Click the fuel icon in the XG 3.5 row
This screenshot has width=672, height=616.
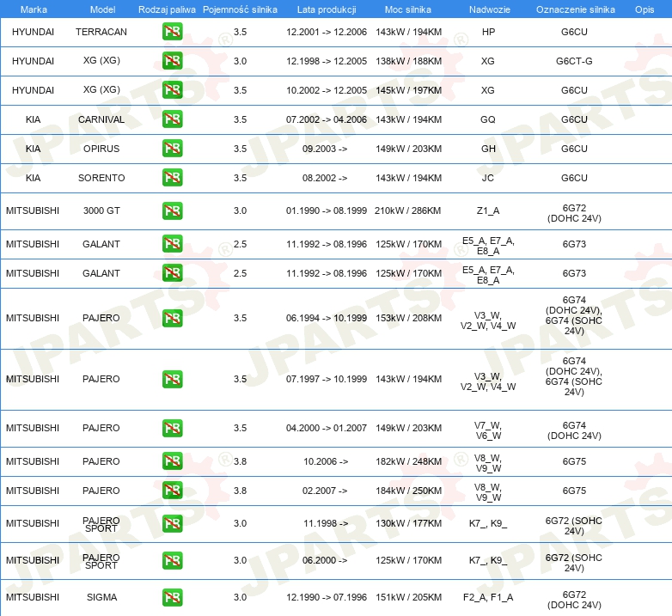point(172,90)
